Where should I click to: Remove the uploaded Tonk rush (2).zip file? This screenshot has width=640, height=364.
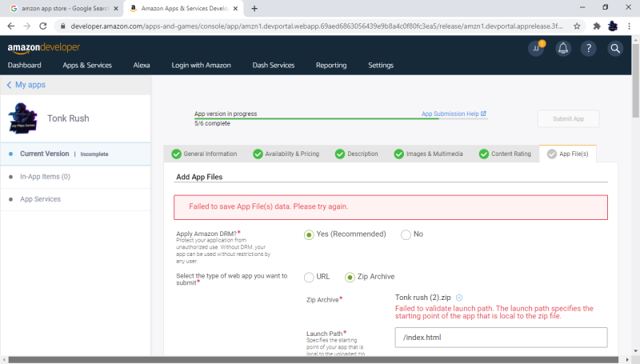pos(459,298)
